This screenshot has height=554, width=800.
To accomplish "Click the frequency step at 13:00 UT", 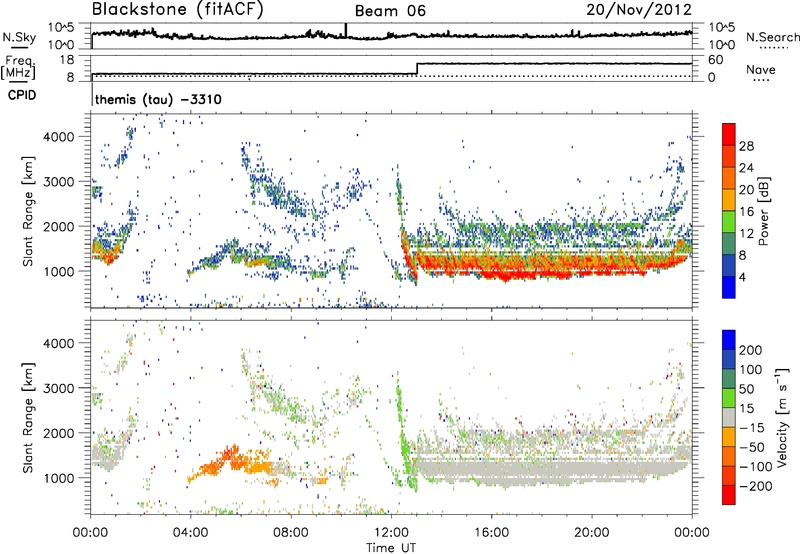I will tap(417, 69).
